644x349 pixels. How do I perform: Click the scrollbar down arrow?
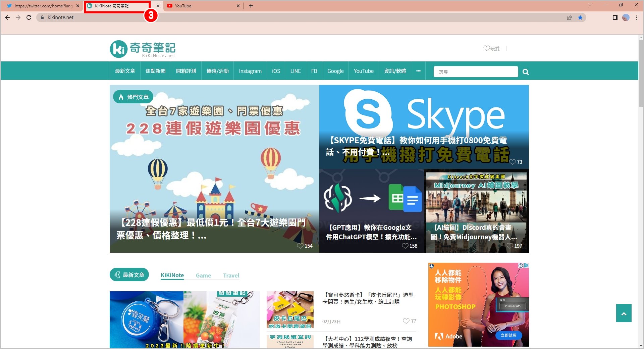pyautogui.click(x=641, y=346)
